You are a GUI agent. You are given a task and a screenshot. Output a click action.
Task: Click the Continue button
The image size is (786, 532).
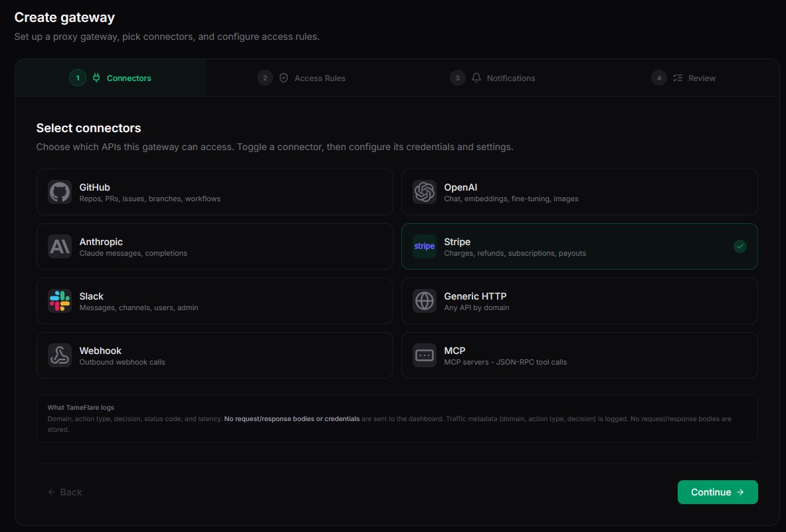point(718,492)
